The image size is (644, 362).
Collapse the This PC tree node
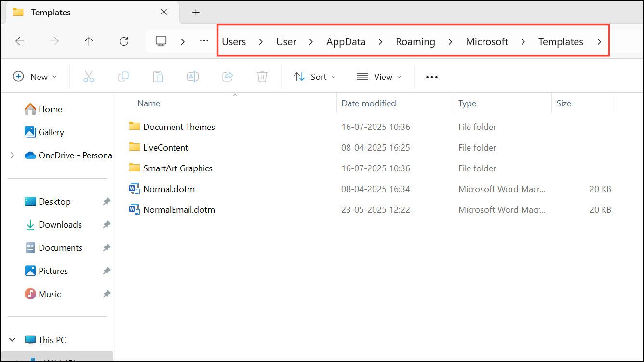click(13, 340)
